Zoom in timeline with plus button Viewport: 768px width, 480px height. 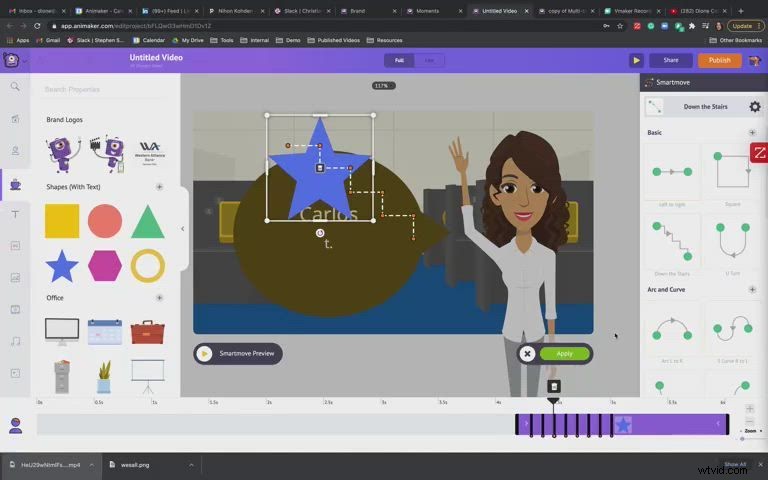749,408
